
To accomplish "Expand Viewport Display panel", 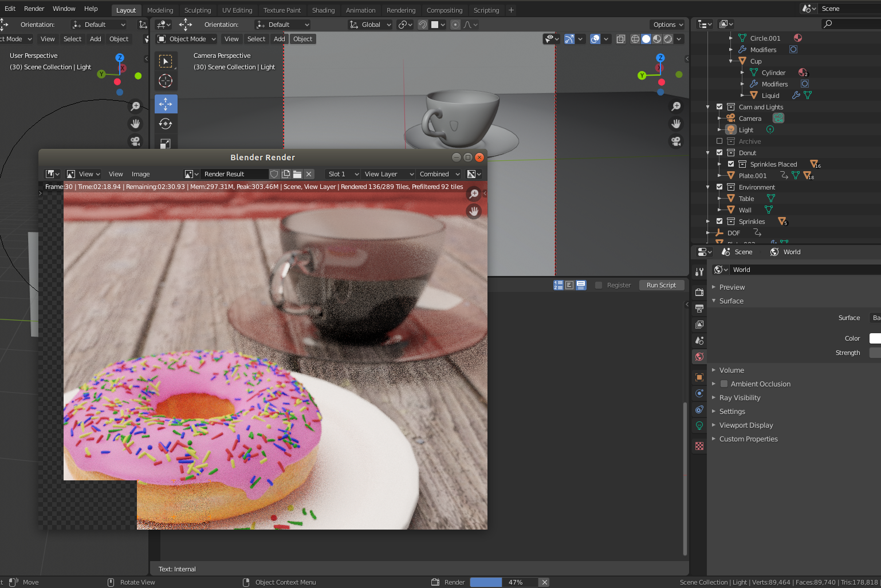I will (714, 425).
